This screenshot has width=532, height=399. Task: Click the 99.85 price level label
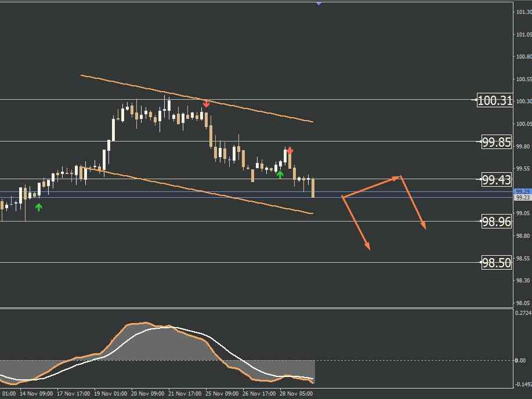[x=497, y=142]
